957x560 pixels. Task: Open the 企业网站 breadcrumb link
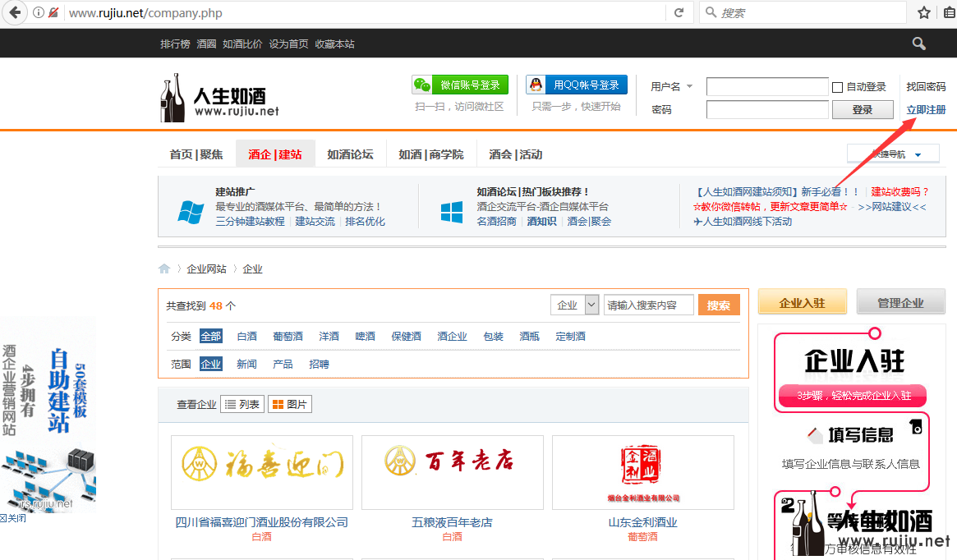pyautogui.click(x=206, y=269)
